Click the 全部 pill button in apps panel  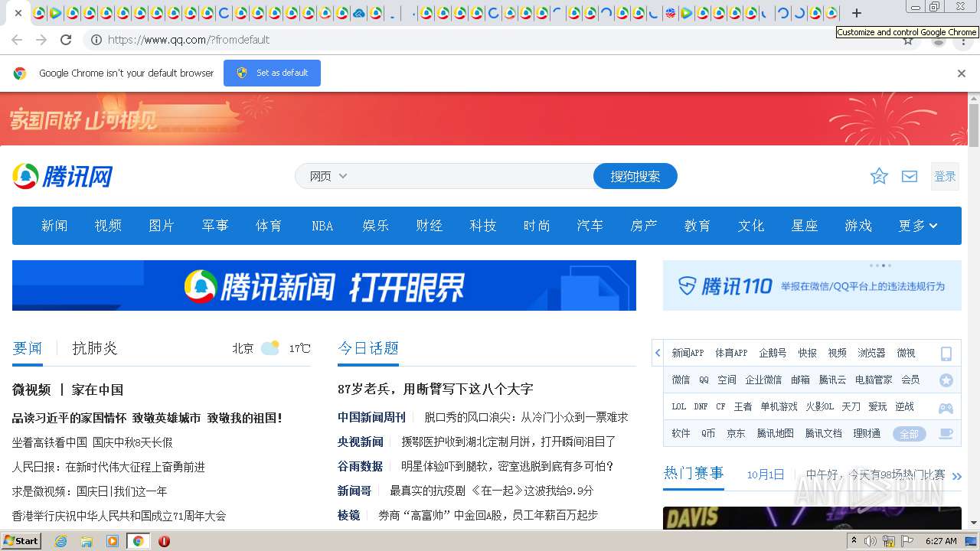point(909,434)
